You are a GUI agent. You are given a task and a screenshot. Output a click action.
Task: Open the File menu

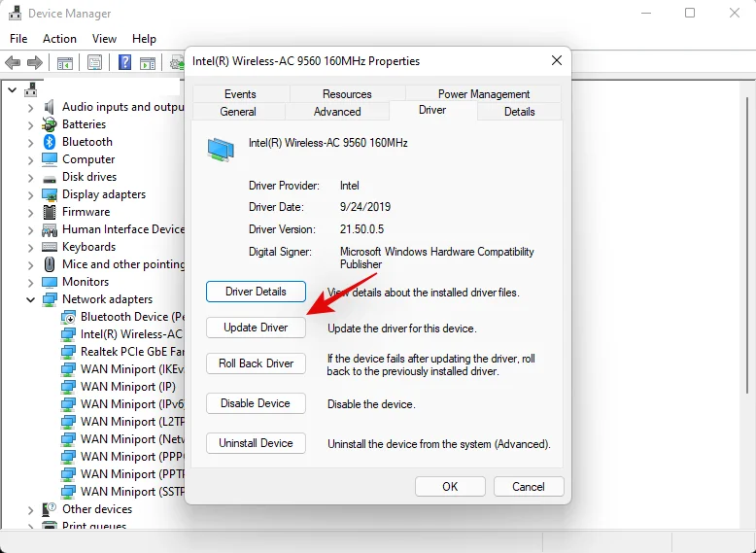click(x=18, y=39)
